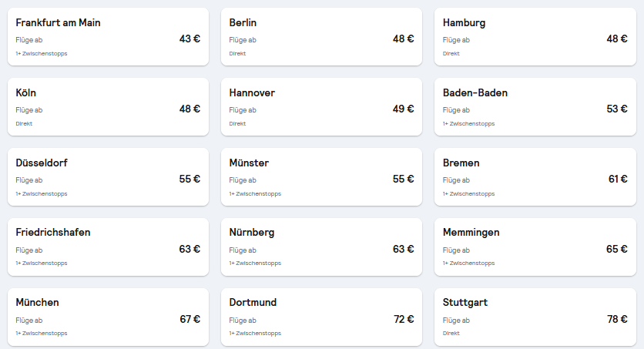This screenshot has width=644, height=349.
Task: Open the Münster flights card
Action: [321, 177]
